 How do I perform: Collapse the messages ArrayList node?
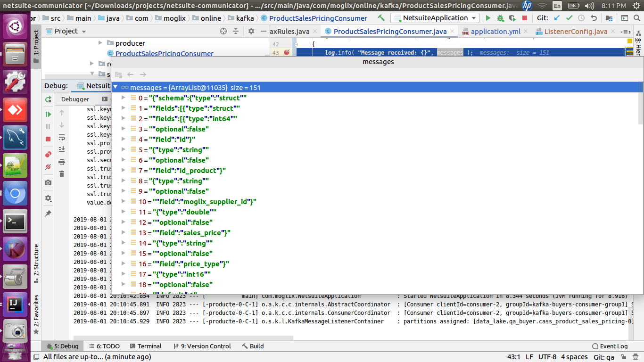point(115,87)
